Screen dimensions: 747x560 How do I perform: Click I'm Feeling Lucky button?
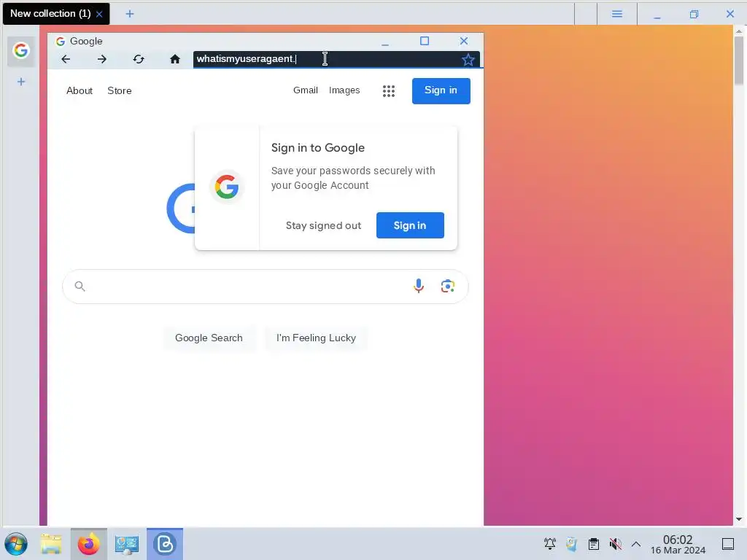point(316,338)
